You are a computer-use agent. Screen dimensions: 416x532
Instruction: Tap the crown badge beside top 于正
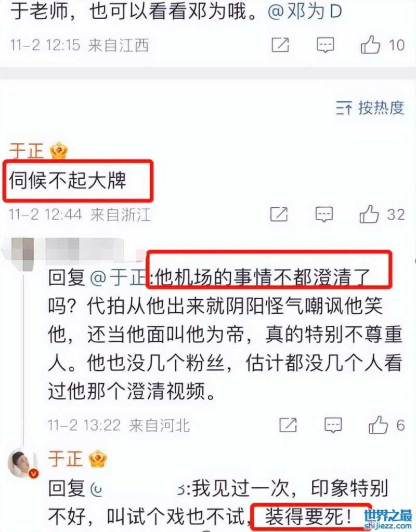tap(59, 150)
